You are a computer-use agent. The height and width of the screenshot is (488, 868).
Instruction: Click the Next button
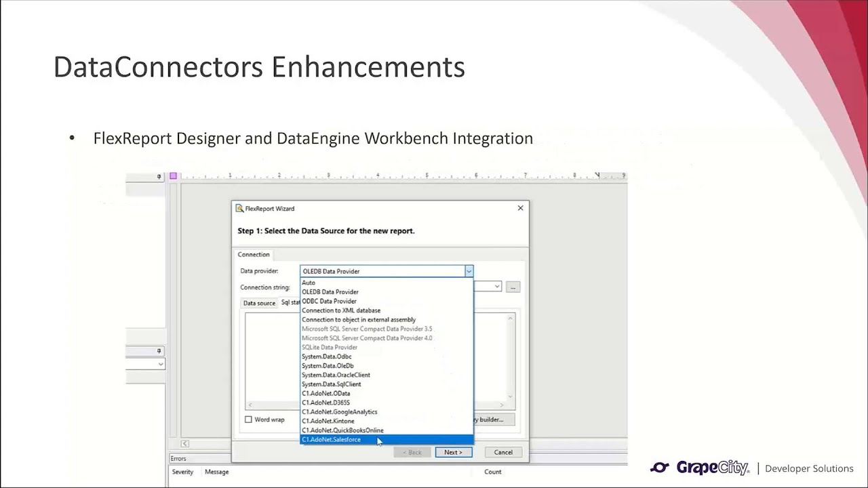click(x=453, y=452)
